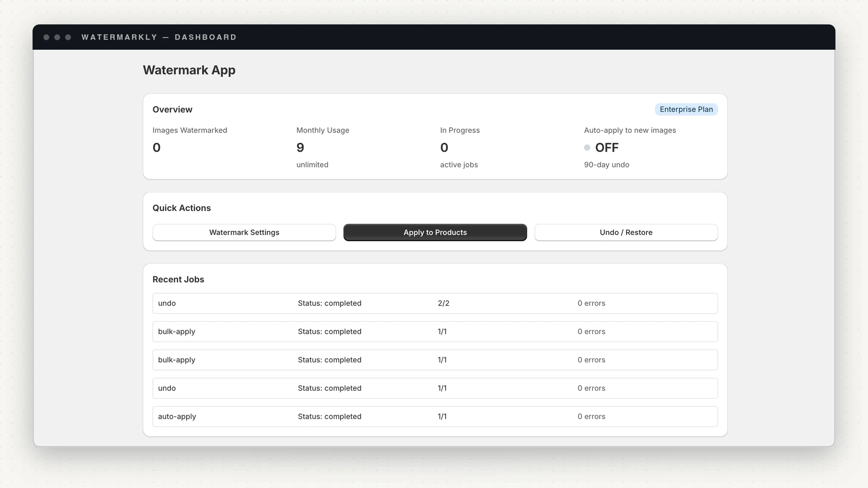Click the auto-apply row's 'Status: completed'

[330, 417]
